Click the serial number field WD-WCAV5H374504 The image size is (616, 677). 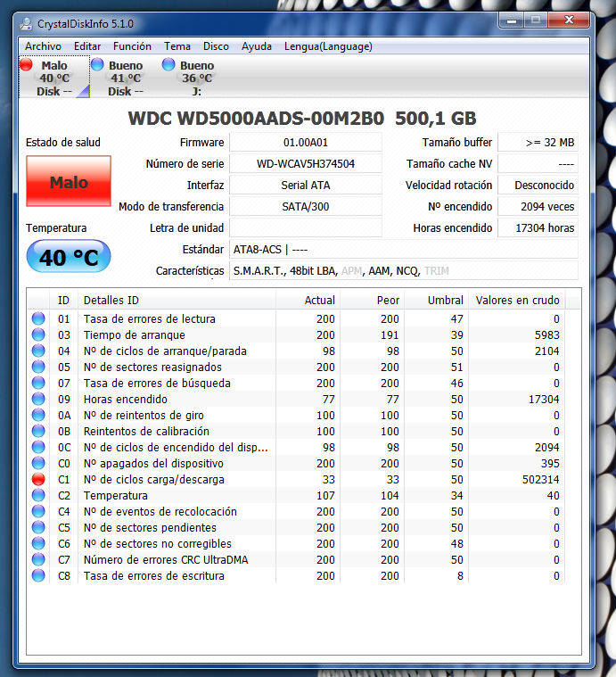click(306, 164)
